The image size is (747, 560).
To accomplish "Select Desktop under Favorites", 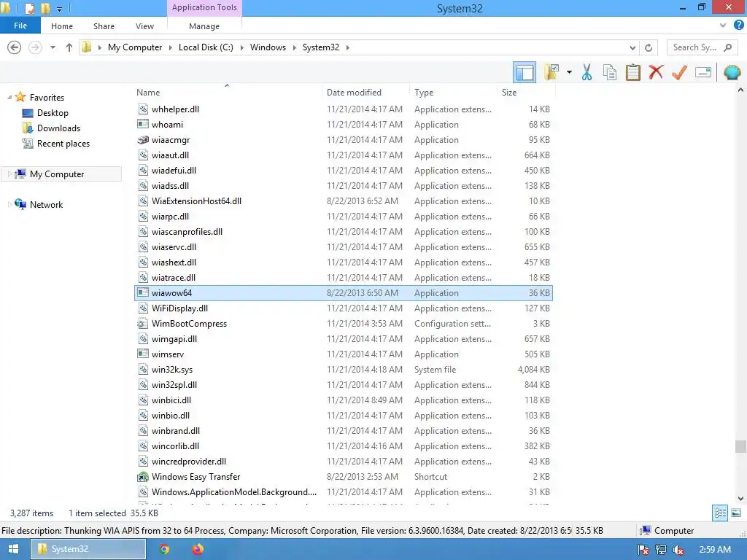I will (53, 113).
